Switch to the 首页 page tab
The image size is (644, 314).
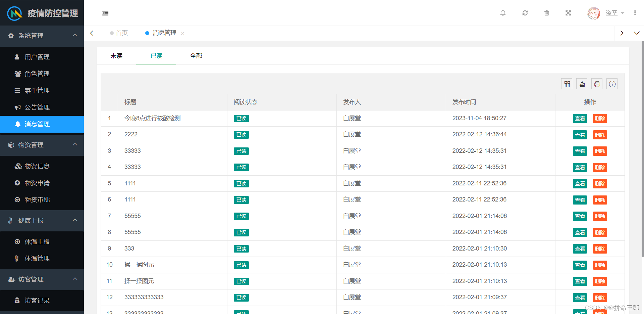pyautogui.click(x=119, y=33)
